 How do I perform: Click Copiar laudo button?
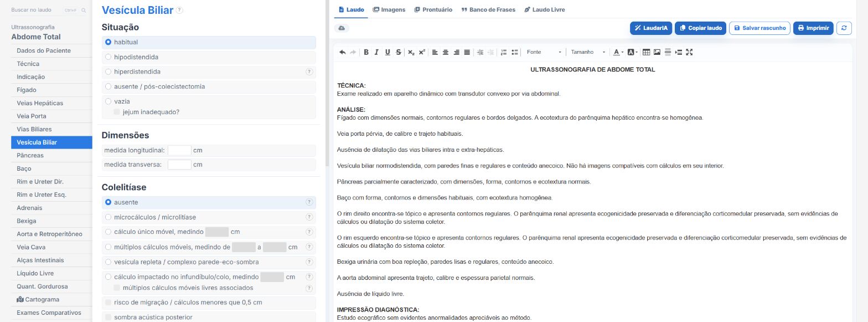point(700,28)
